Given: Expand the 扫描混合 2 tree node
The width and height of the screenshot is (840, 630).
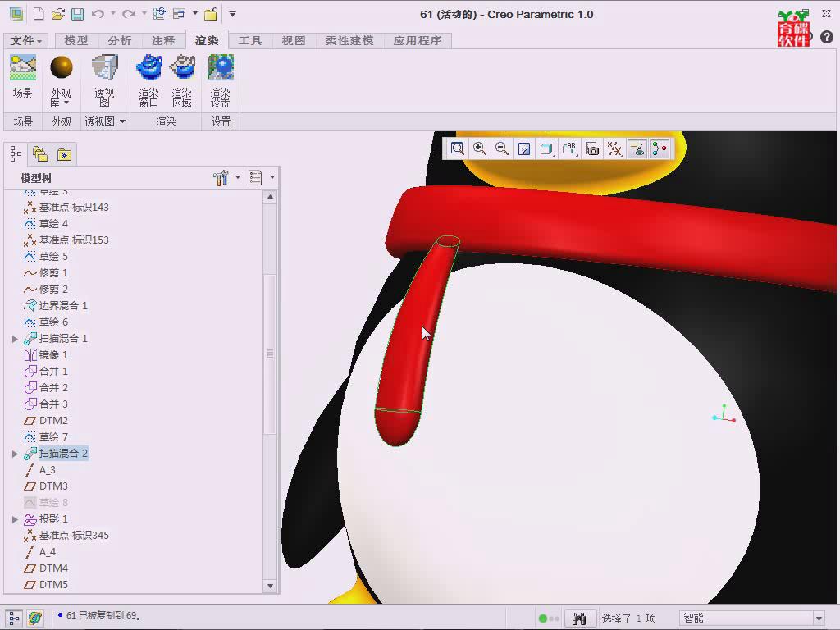Looking at the screenshot, I should coord(15,454).
